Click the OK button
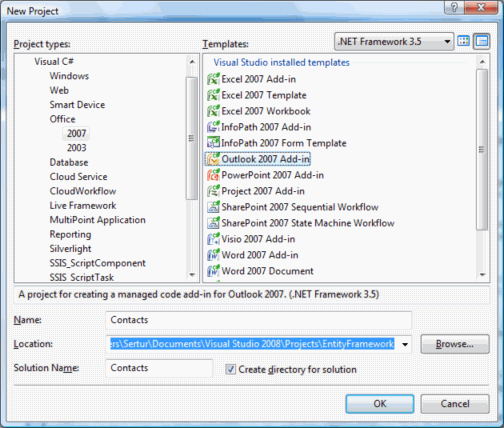504x428 pixels. [380, 404]
